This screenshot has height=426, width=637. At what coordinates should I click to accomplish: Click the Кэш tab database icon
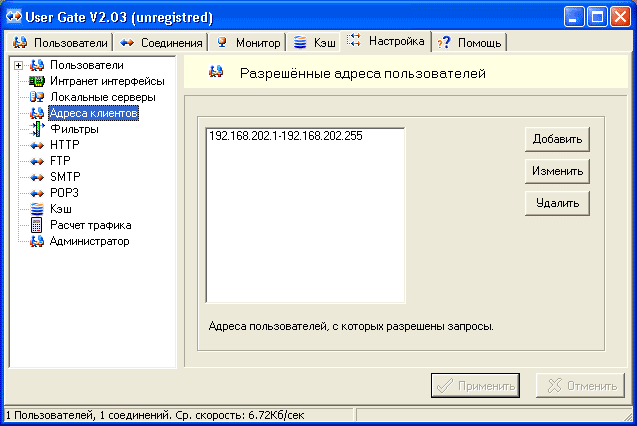pyautogui.click(x=300, y=42)
